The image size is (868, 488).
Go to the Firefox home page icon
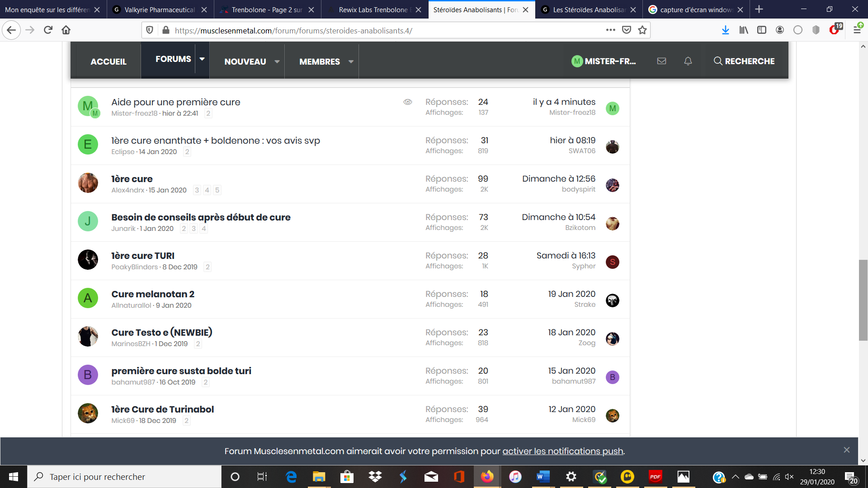[x=66, y=30]
